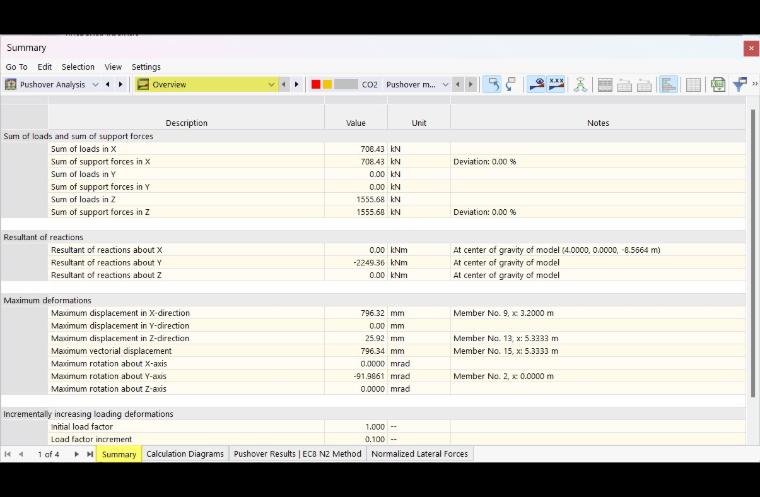Click the red color swatch beside CO2
Image resolution: width=760 pixels, height=497 pixels.
click(316, 84)
